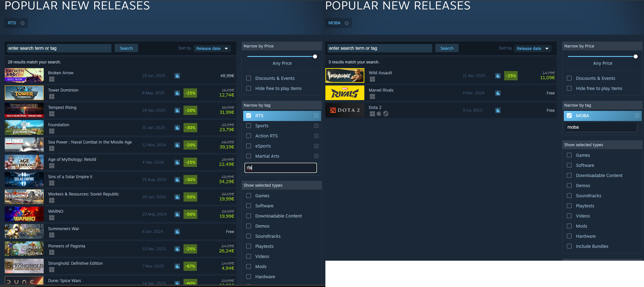Click the review icon for Tempest Rising

pyautogui.click(x=177, y=110)
